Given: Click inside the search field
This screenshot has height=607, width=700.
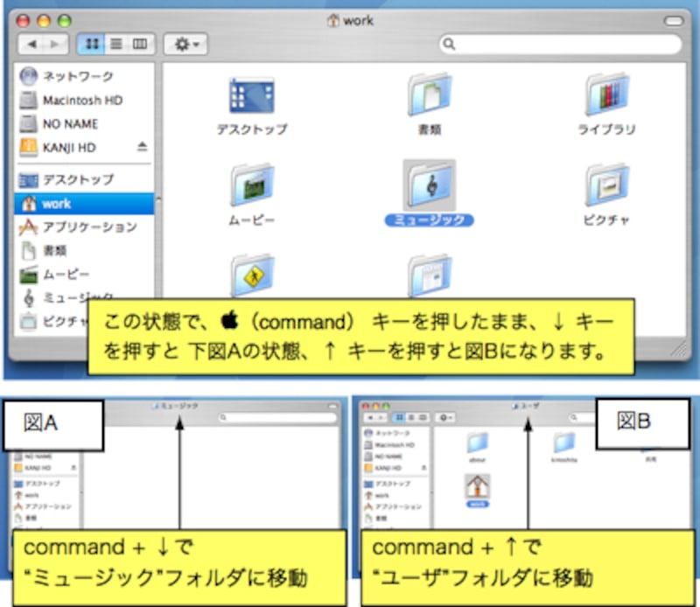Looking at the screenshot, I should pos(560,42).
